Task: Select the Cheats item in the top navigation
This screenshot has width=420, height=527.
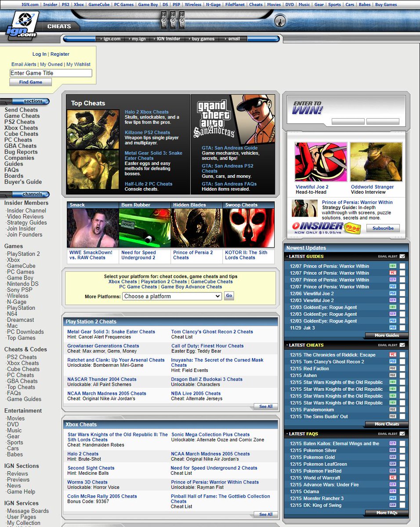Action: pyautogui.click(x=255, y=4)
